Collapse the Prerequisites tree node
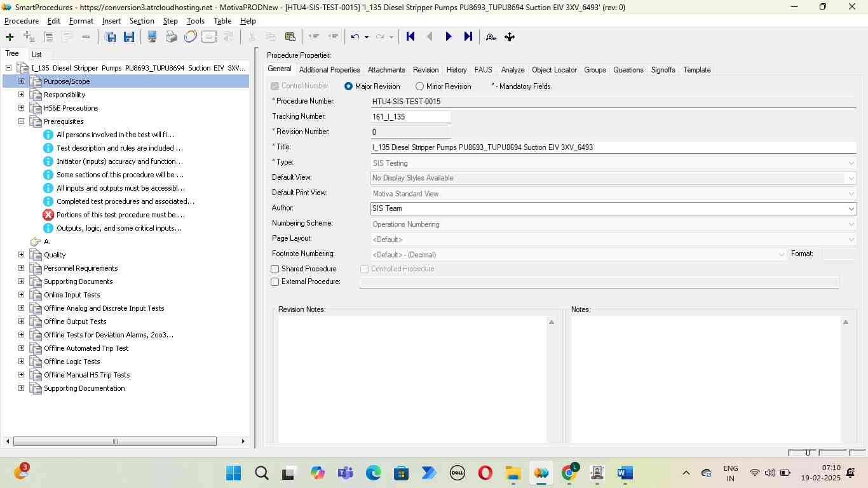 point(21,121)
